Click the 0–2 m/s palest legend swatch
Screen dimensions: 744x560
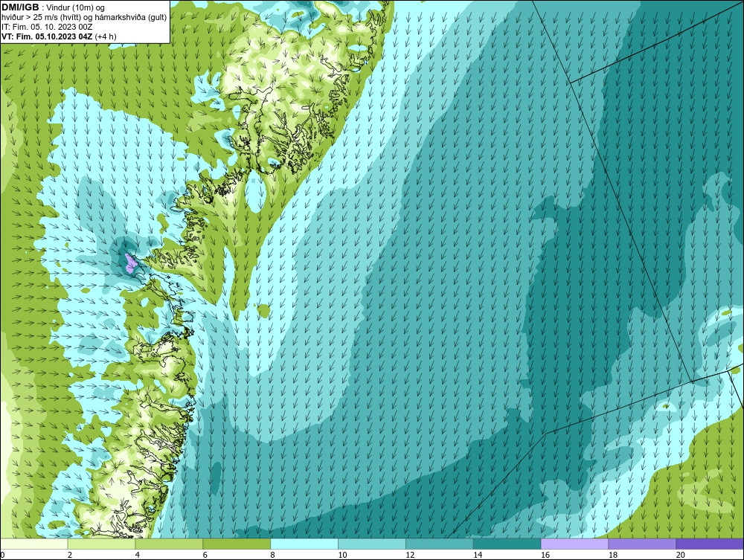[34, 544]
